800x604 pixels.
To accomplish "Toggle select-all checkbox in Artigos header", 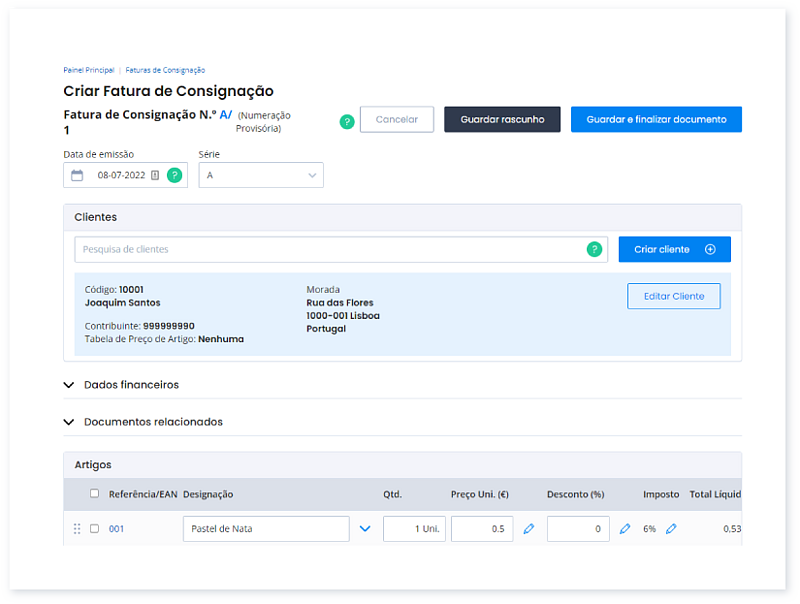I will pos(94,493).
